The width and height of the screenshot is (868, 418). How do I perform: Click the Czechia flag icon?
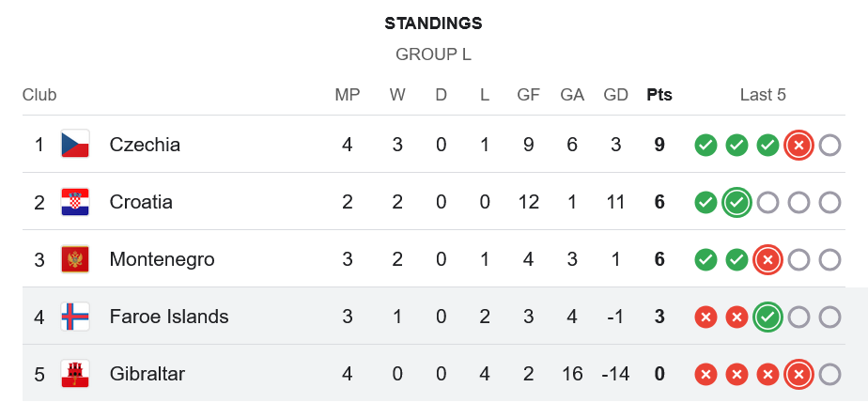click(74, 145)
